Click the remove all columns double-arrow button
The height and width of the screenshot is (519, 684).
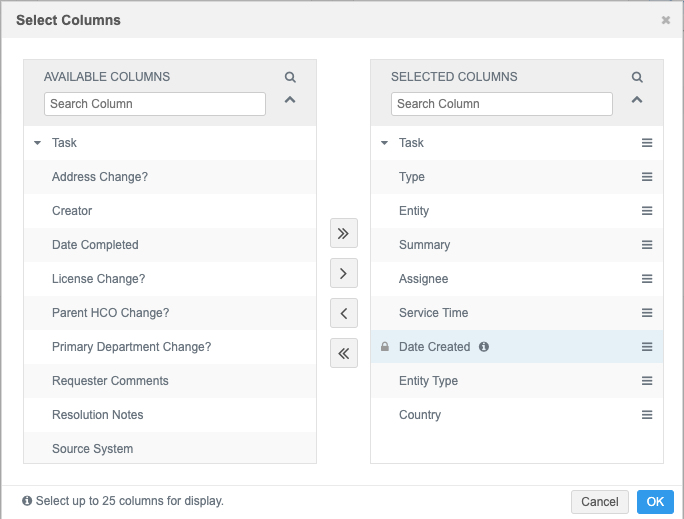click(343, 353)
